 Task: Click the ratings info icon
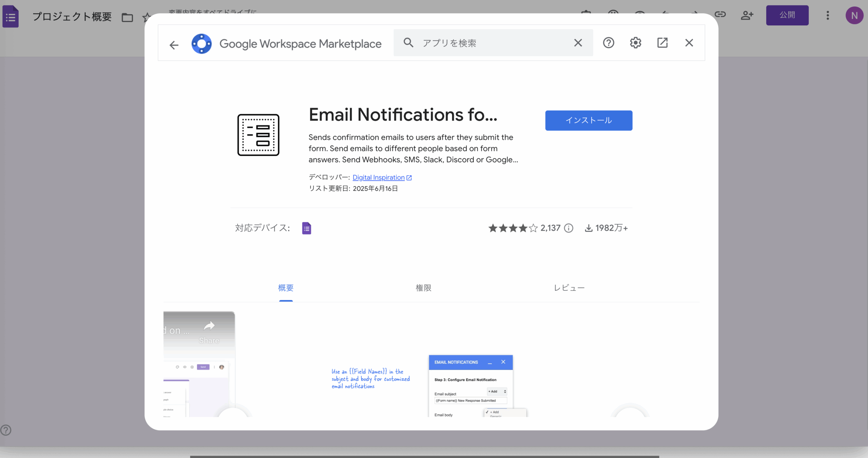[x=569, y=228]
